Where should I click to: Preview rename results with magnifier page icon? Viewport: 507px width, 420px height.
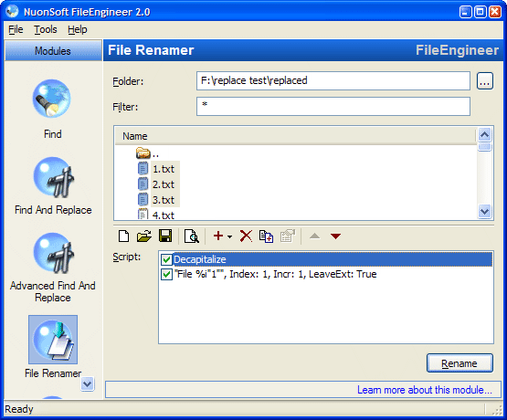(192, 236)
